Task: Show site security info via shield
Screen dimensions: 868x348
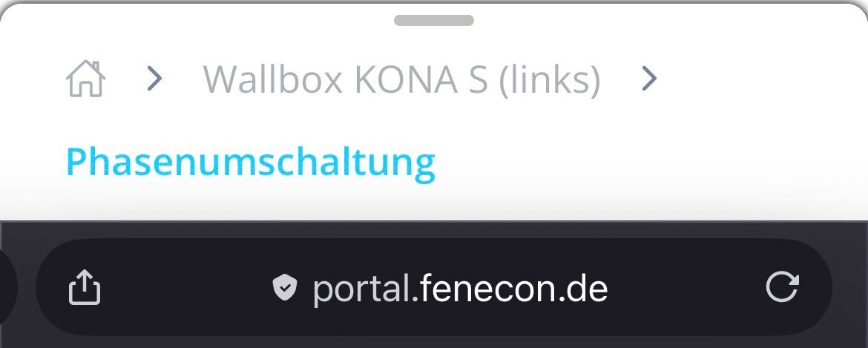Action: 285,288
